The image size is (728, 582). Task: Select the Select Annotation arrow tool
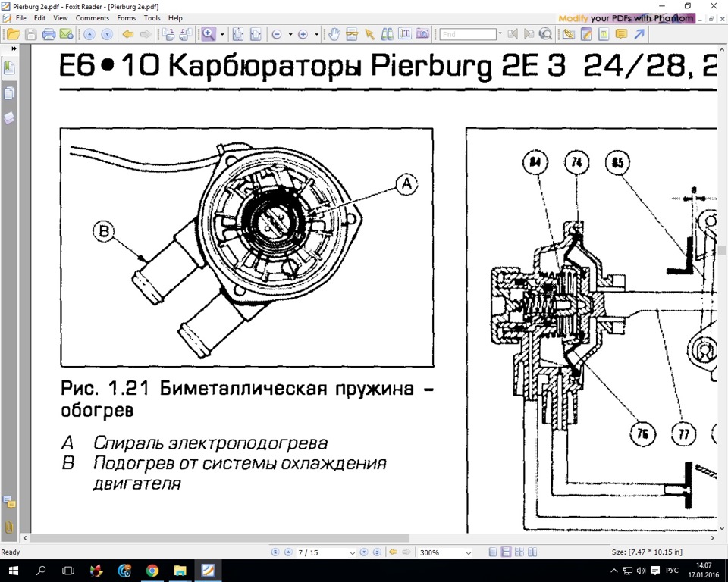point(369,34)
